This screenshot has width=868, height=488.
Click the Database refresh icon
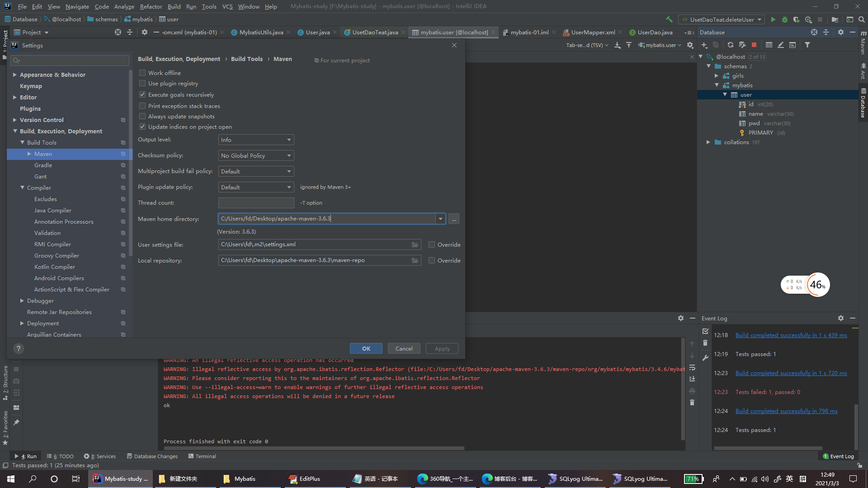point(730,45)
